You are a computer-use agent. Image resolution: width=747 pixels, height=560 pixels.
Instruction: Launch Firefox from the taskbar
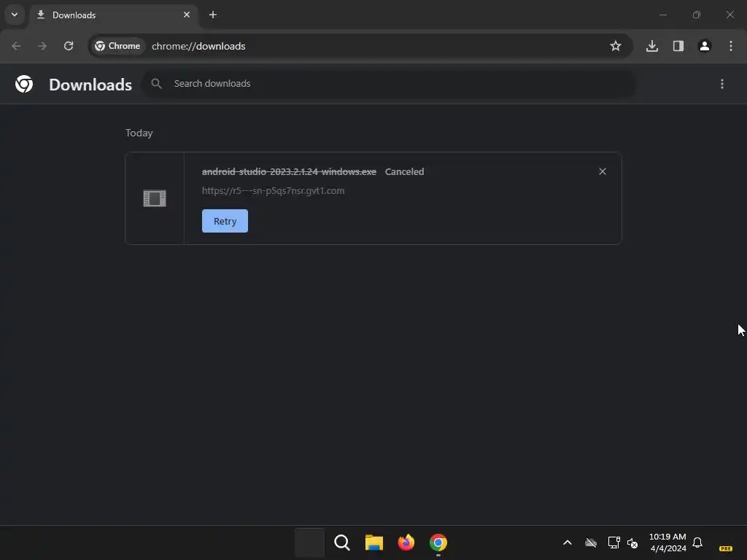click(x=406, y=542)
